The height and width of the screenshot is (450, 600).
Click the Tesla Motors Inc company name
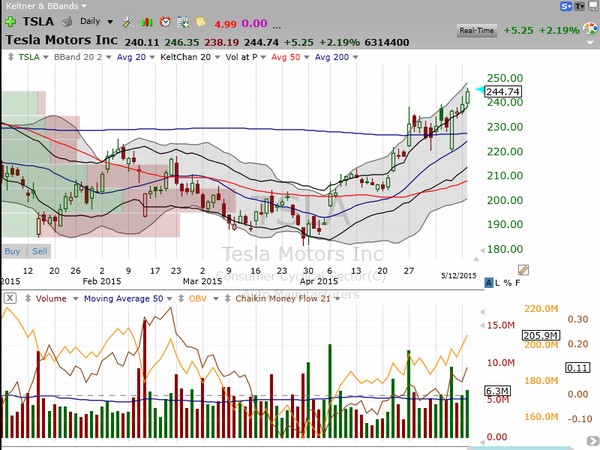[61, 40]
